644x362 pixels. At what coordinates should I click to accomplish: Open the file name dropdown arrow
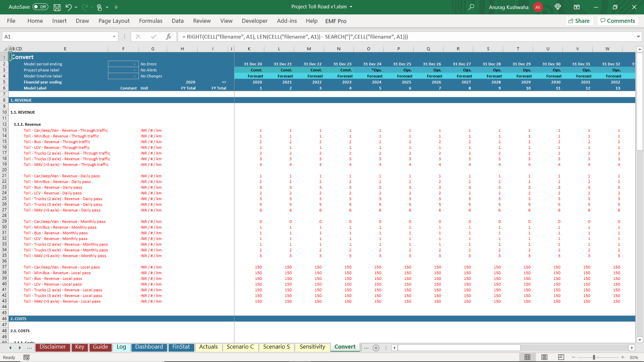[351, 7]
